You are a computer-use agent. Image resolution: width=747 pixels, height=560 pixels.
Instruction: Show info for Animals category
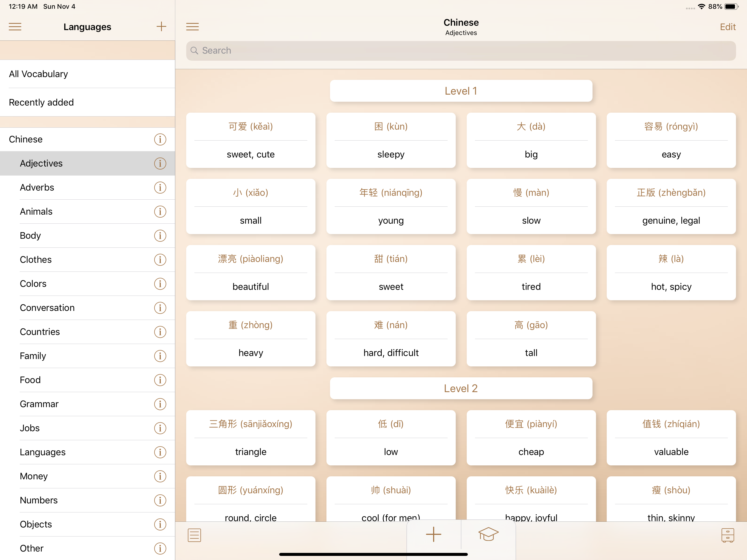pyautogui.click(x=160, y=211)
